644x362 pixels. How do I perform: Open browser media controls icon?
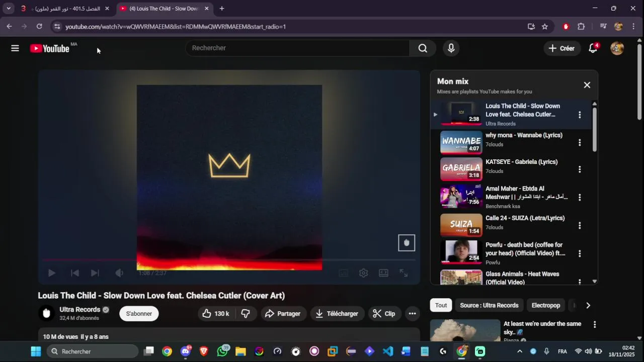pyautogui.click(x=603, y=27)
